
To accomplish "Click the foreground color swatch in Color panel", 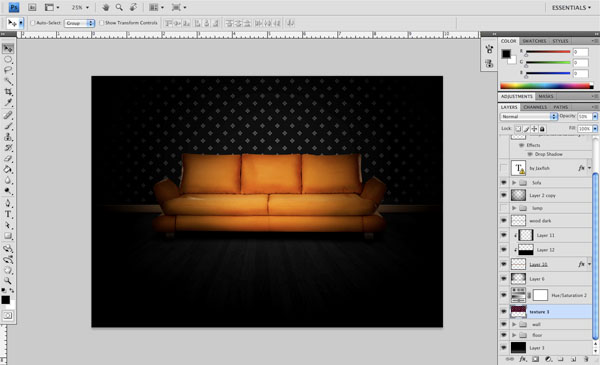I will coord(506,54).
